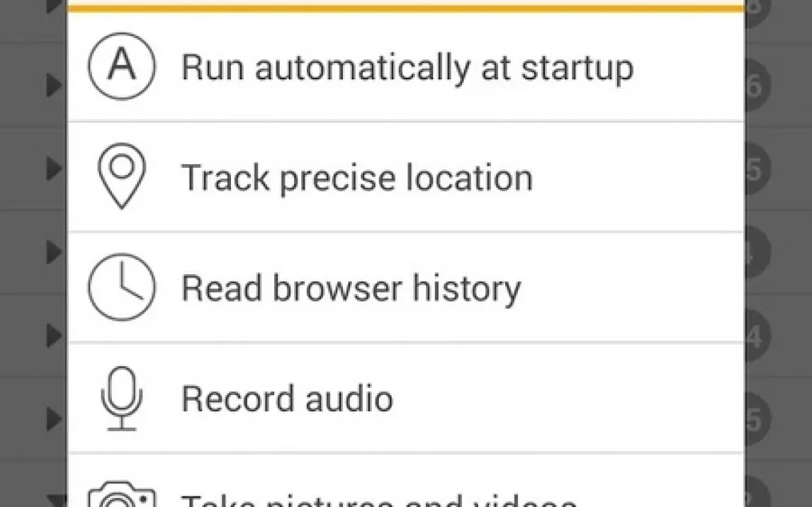This screenshot has height=507, width=812.
Task: Select "Track precise location" entry
Action: [x=357, y=177]
